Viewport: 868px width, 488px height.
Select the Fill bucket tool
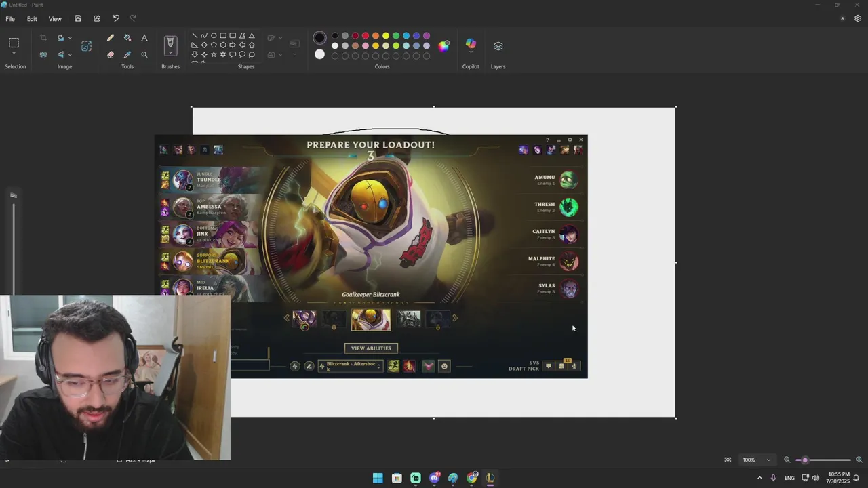tap(127, 38)
